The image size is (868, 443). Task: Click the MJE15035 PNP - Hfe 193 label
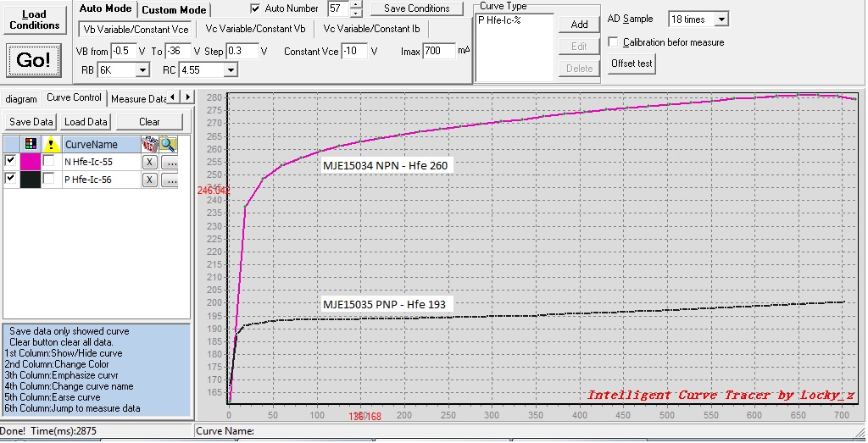point(385,304)
